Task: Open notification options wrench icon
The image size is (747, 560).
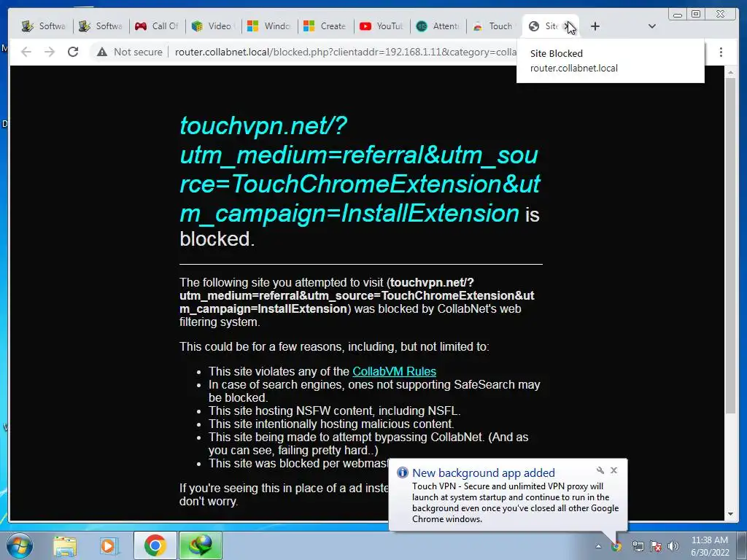Action: (600, 470)
